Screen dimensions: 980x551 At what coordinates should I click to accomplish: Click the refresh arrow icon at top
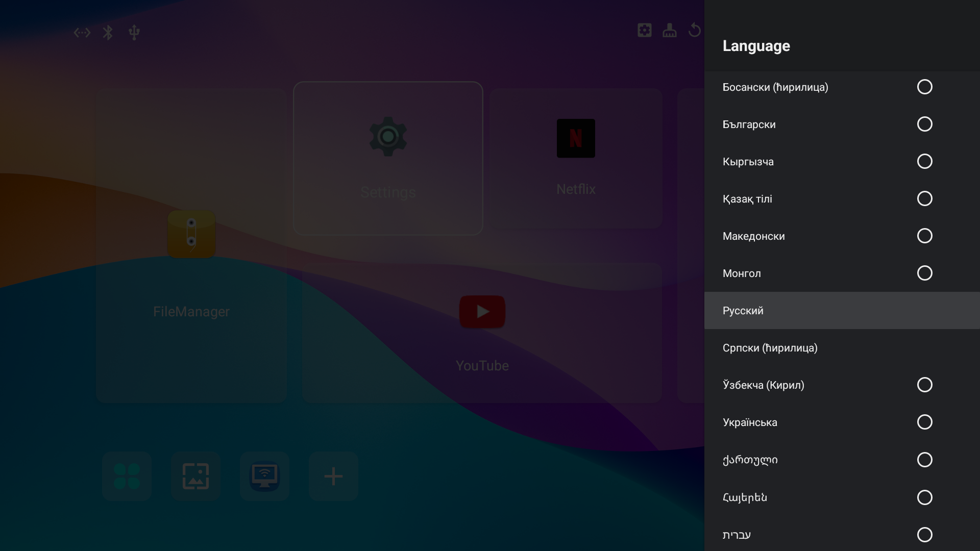tap(694, 31)
